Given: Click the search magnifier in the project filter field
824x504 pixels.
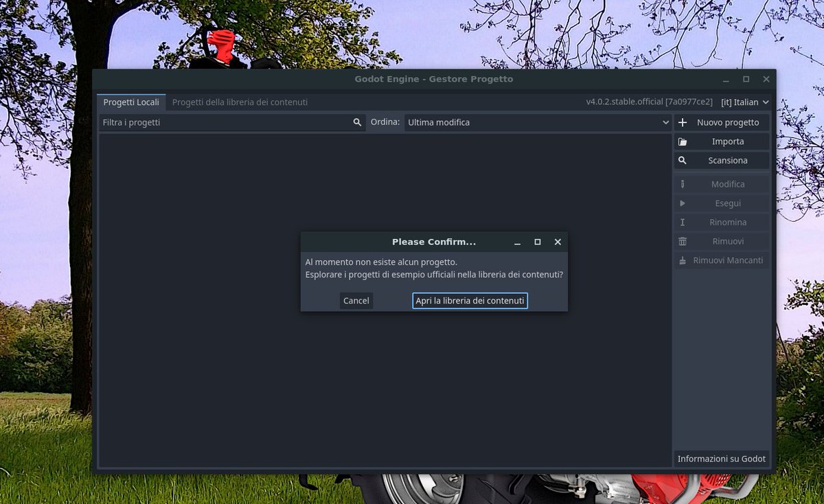Looking at the screenshot, I should (356, 122).
